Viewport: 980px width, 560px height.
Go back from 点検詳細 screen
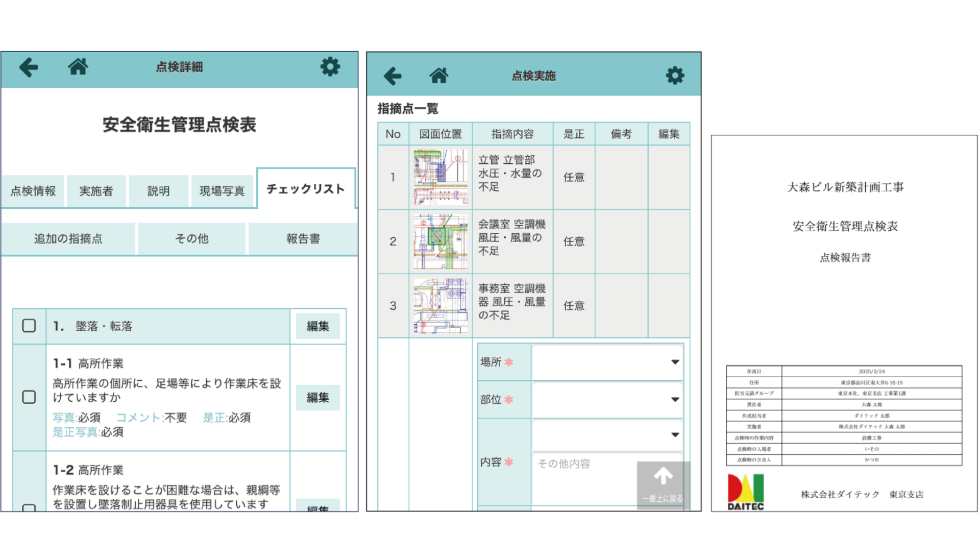[x=29, y=67]
